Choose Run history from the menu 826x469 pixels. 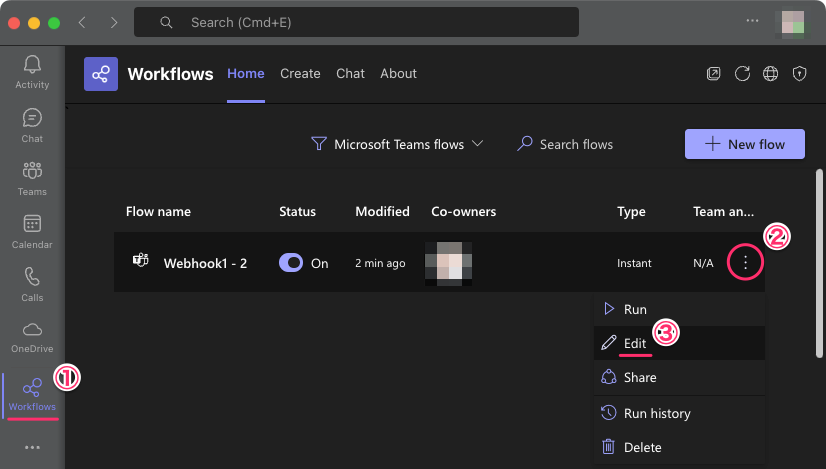679,413
